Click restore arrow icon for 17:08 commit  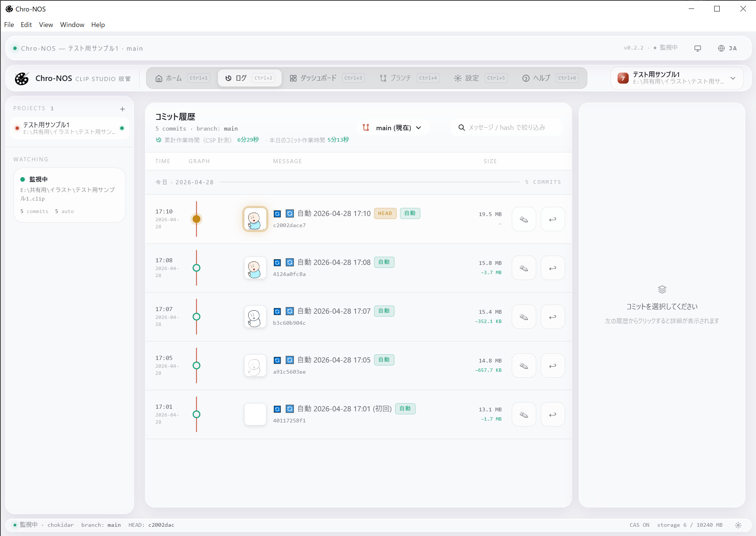click(x=552, y=268)
